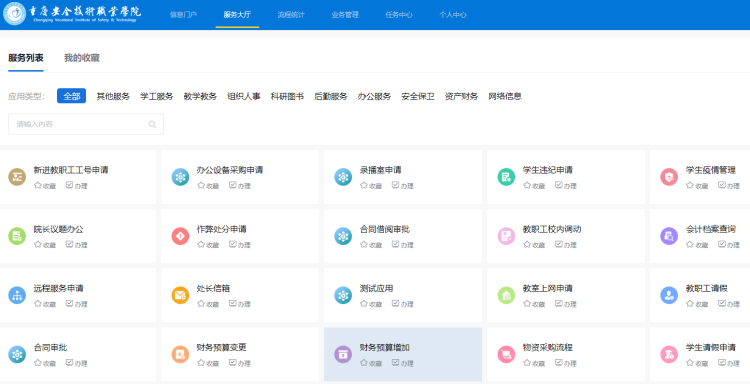This screenshot has width=750, height=384.
Task: Filter by 网络信息 type
Action: point(505,96)
